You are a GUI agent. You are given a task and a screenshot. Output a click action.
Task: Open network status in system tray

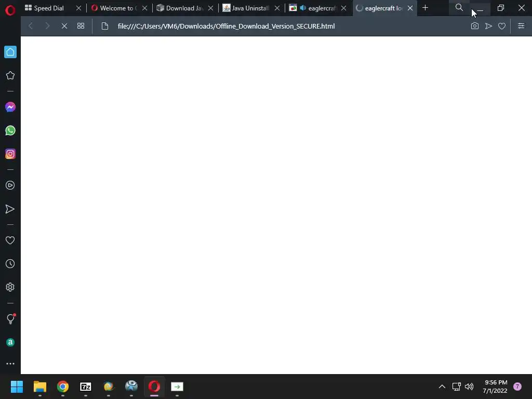[456, 387]
